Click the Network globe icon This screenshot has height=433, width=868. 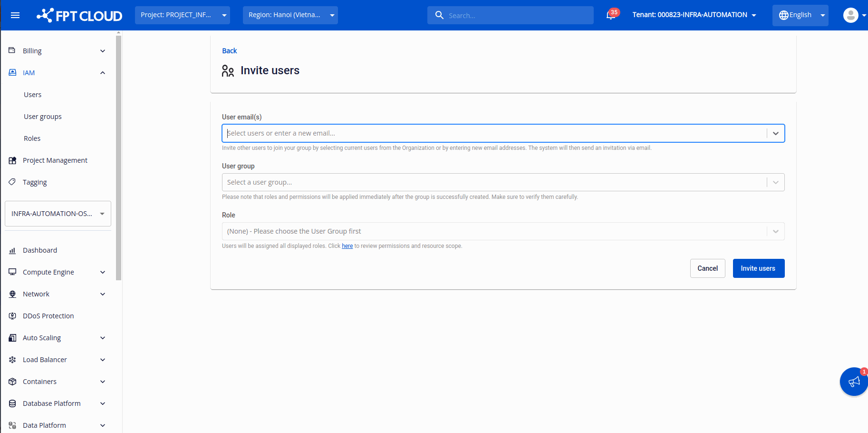(12, 294)
